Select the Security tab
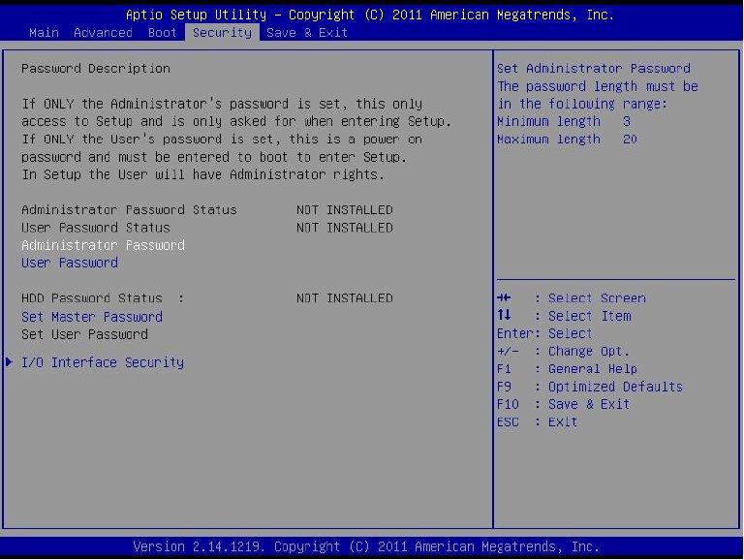Image resolution: width=744 pixels, height=560 pixels. (222, 33)
